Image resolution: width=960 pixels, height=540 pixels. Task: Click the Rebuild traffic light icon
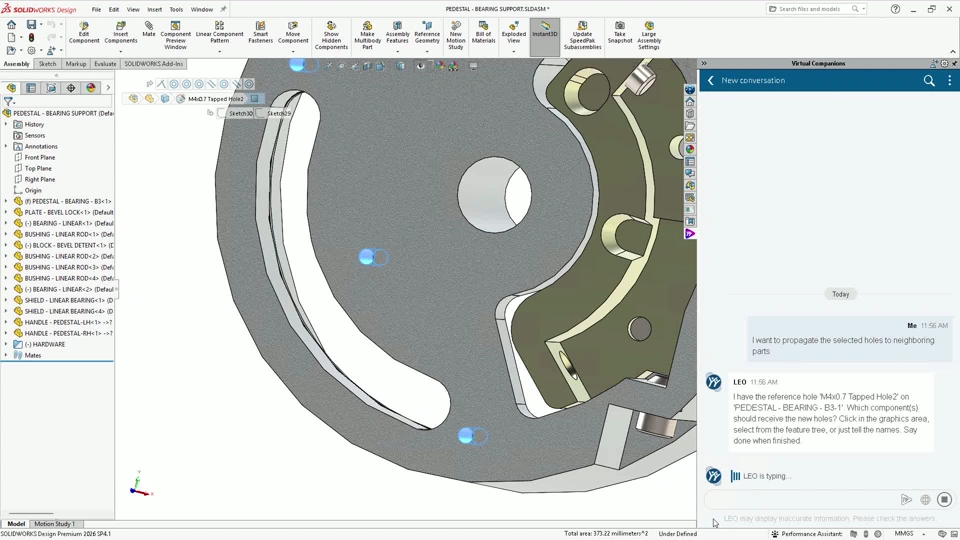pos(31,37)
